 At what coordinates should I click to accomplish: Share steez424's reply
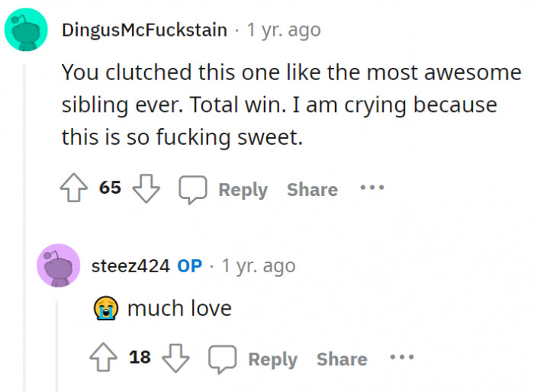[342, 359]
